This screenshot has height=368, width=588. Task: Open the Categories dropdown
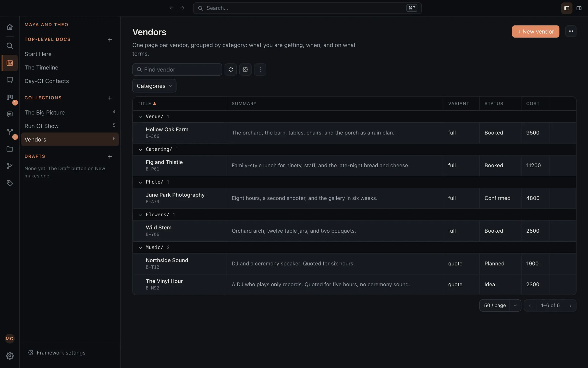(x=154, y=86)
